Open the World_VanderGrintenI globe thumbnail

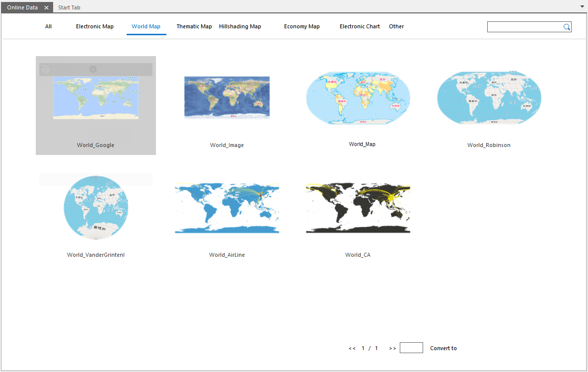point(96,208)
